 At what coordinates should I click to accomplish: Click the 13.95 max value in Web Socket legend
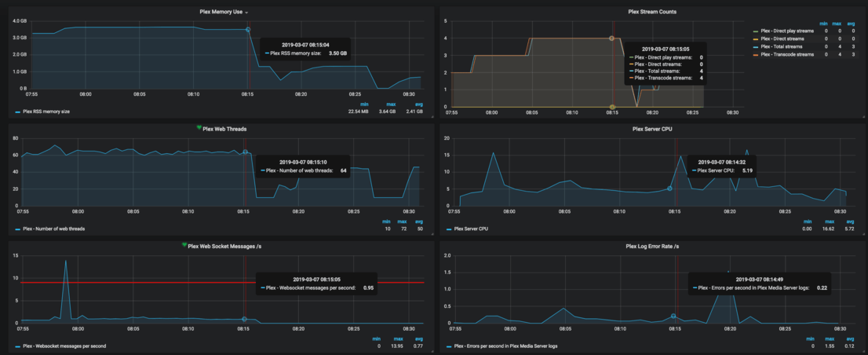coord(397,346)
